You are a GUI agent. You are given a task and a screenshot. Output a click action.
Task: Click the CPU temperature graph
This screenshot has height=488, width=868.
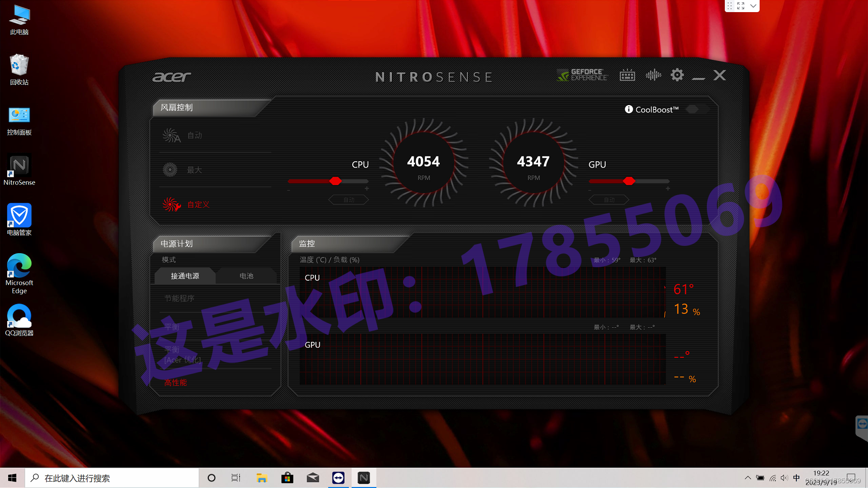pyautogui.click(x=482, y=292)
